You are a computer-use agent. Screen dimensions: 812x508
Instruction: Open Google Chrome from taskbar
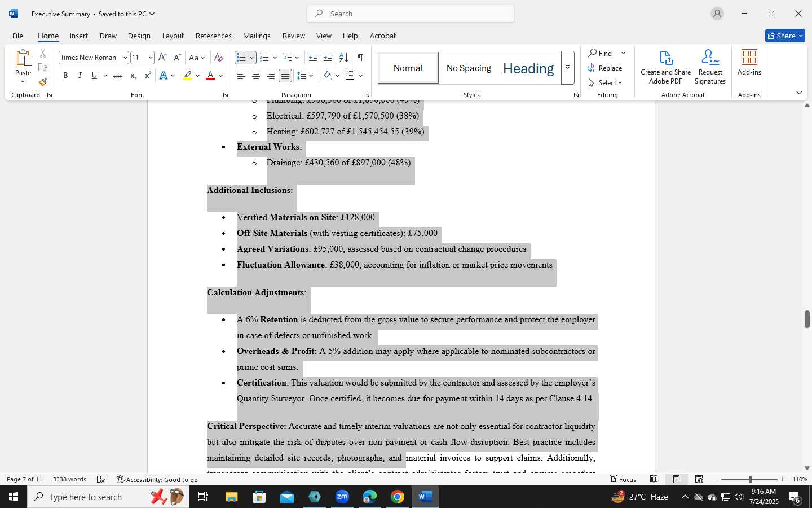coord(398,497)
